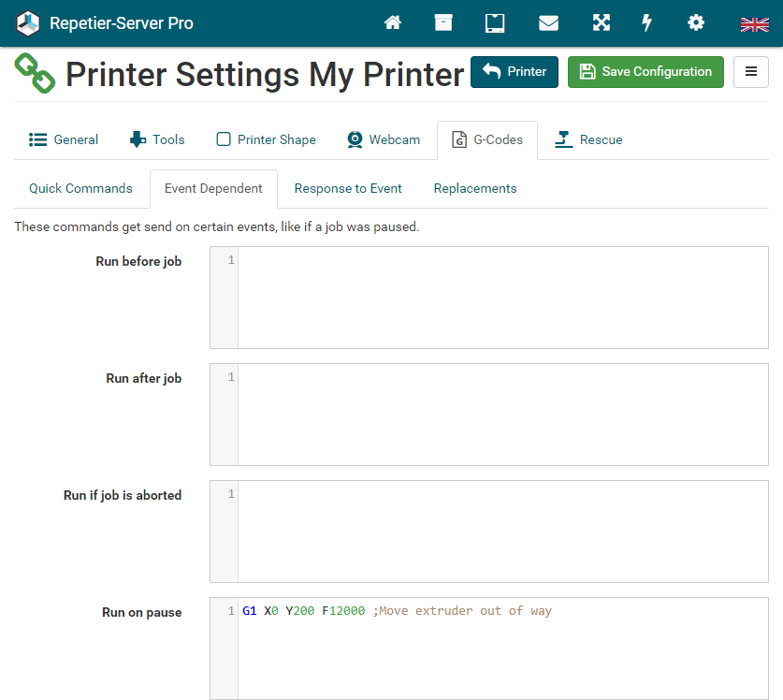Viewport: 783px width, 700px height.
Task: Open the Tools tab
Action: [x=157, y=139]
